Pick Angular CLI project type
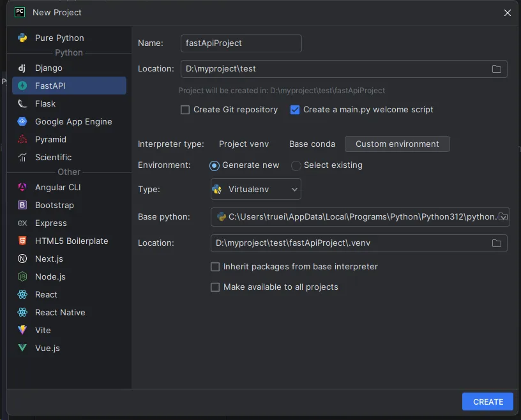The width and height of the screenshot is (521, 420). pos(69,188)
